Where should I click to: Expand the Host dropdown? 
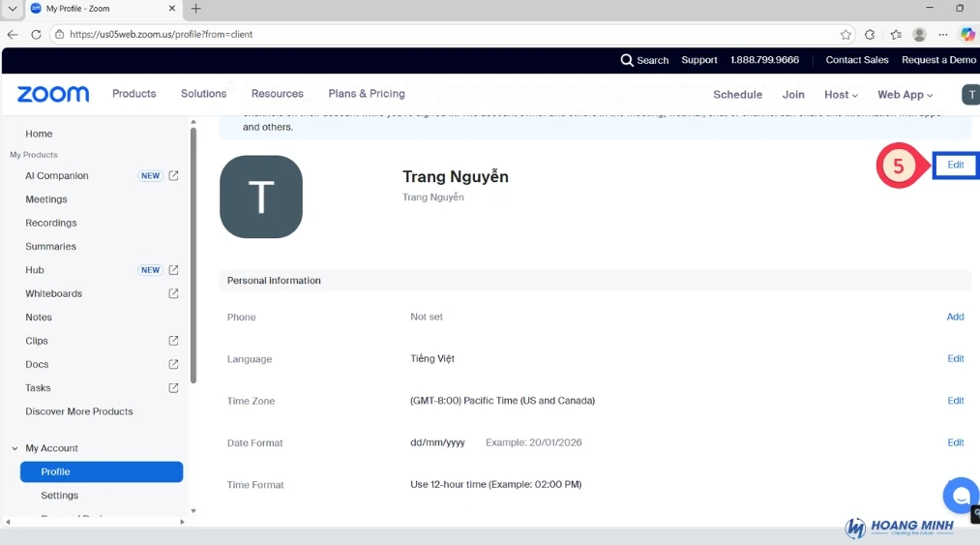pyautogui.click(x=841, y=95)
